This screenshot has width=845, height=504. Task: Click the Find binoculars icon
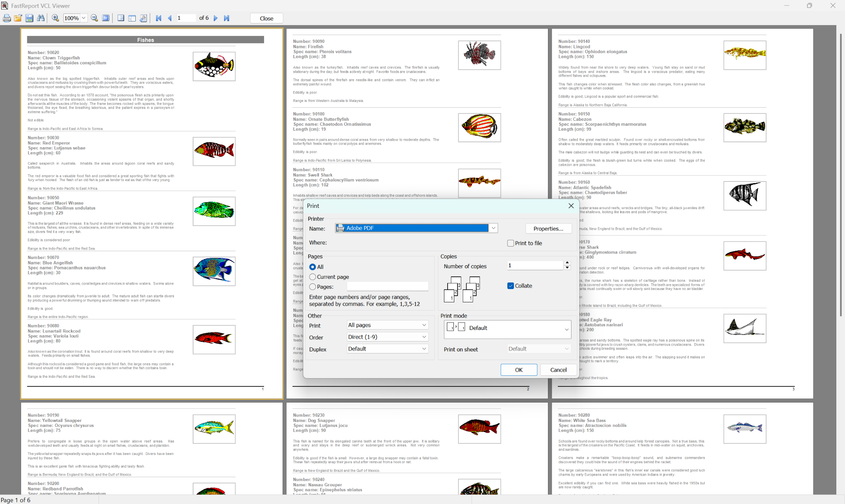pos(40,18)
